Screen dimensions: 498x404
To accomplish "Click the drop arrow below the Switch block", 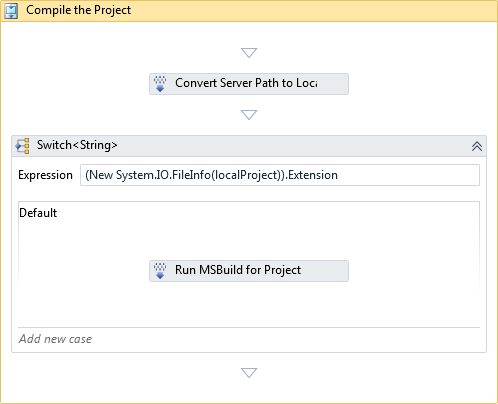I will click(x=249, y=373).
